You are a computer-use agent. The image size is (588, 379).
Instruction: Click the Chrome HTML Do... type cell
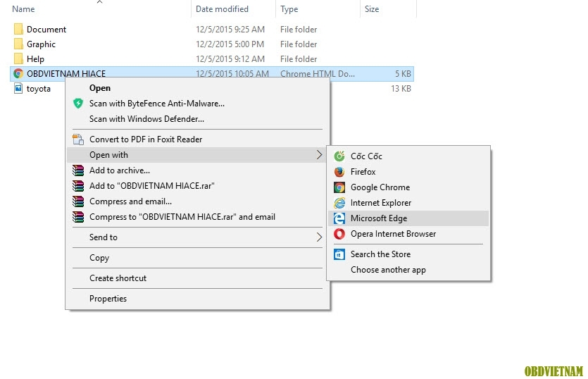[318, 73]
